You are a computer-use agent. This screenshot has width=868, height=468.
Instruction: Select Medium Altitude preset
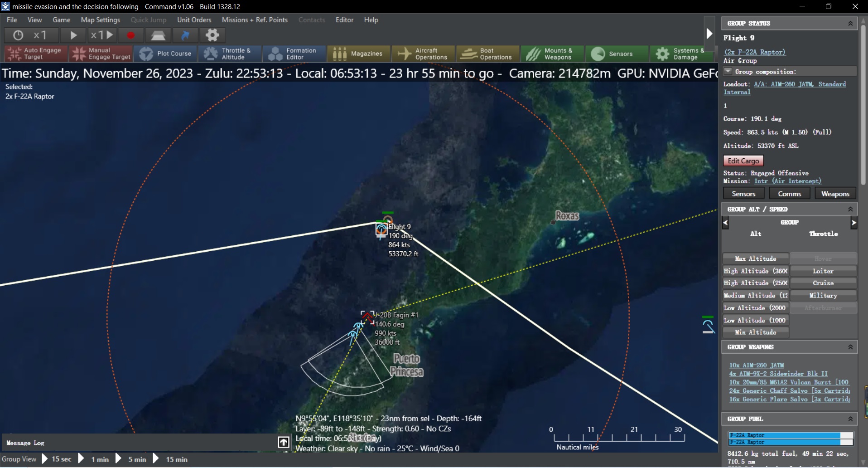[x=755, y=295]
